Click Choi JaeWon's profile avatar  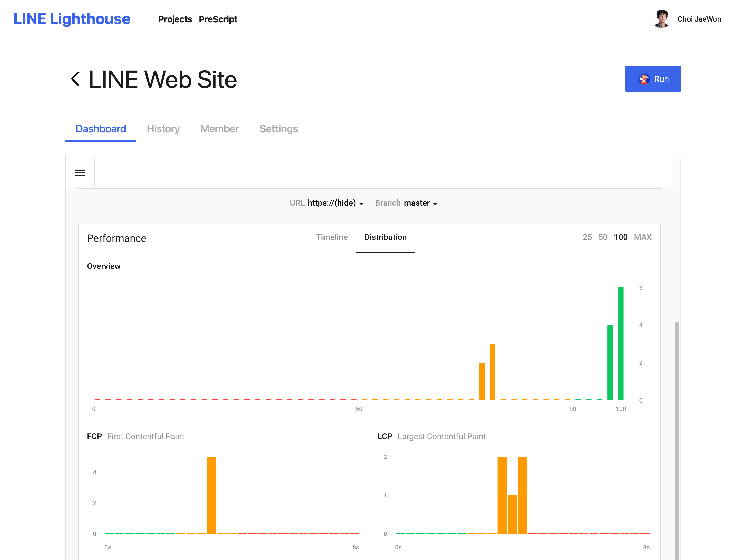[x=661, y=19]
